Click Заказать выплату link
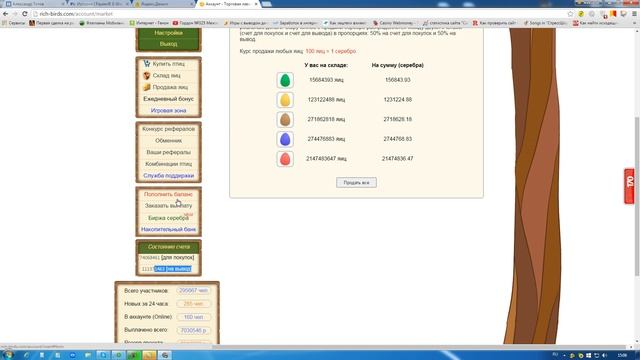The image size is (640, 360). (168, 206)
